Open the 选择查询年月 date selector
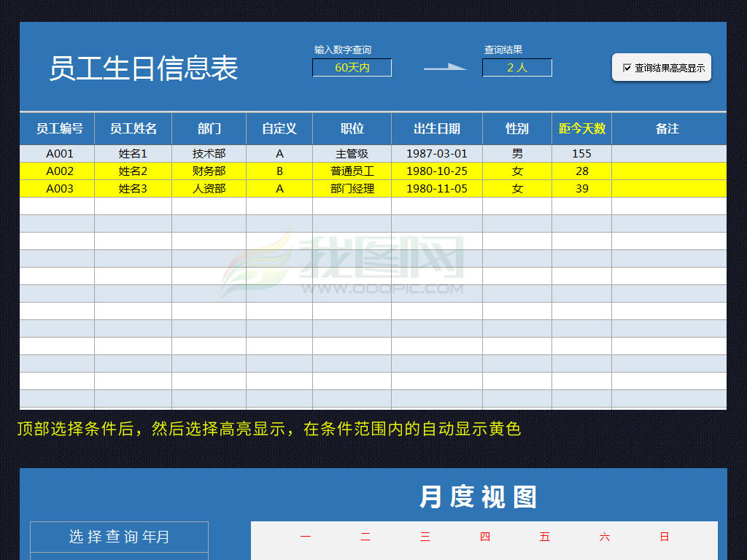Image resolution: width=747 pixels, height=560 pixels. coord(119,537)
